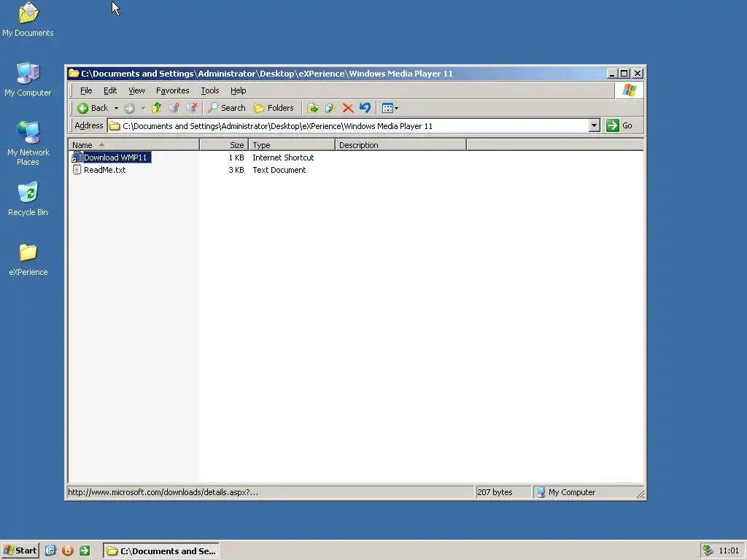Select the ReadMe.txt file
The width and height of the screenshot is (747, 560).
[x=105, y=170]
